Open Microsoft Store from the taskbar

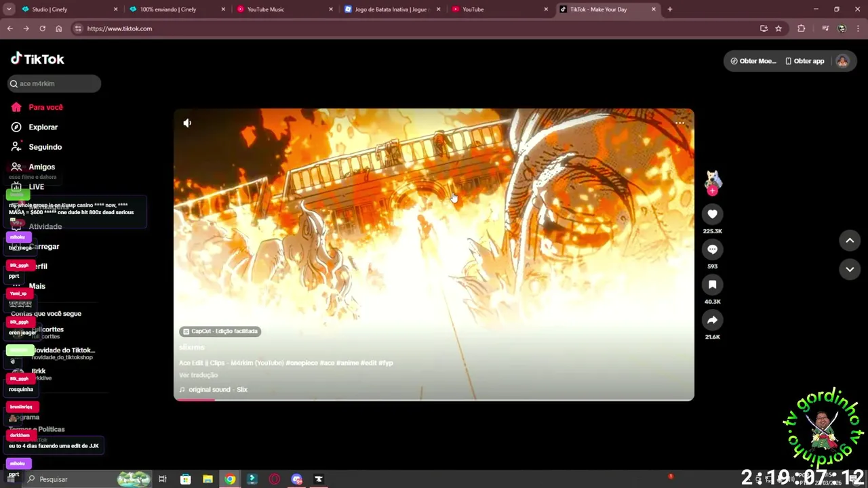(x=185, y=479)
